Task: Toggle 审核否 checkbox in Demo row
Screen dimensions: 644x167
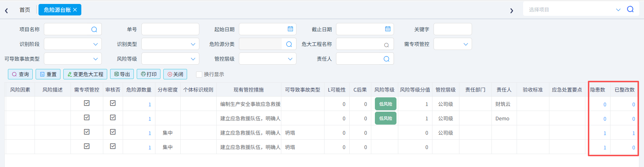Action: (113, 117)
